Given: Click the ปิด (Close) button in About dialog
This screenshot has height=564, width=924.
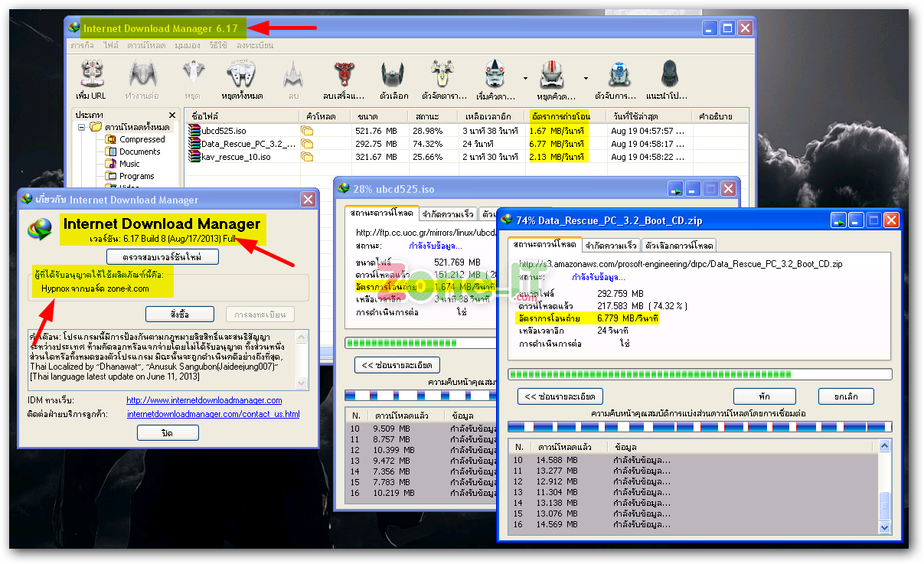Looking at the screenshot, I should pyautogui.click(x=168, y=432).
